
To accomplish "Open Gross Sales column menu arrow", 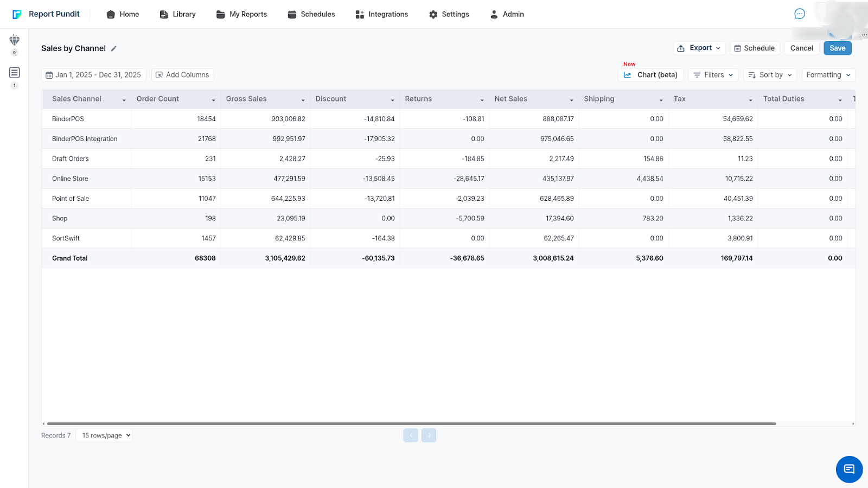I will [303, 100].
